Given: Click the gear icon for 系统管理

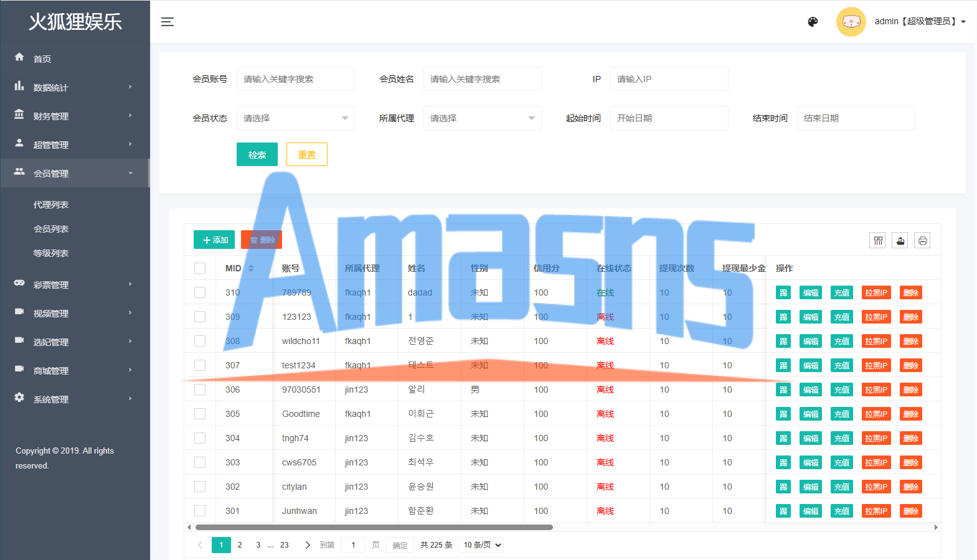Looking at the screenshot, I should (19, 398).
